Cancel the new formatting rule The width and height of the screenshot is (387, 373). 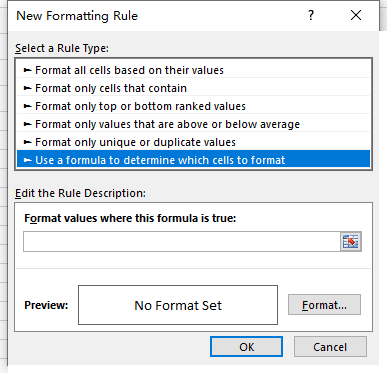[330, 347]
